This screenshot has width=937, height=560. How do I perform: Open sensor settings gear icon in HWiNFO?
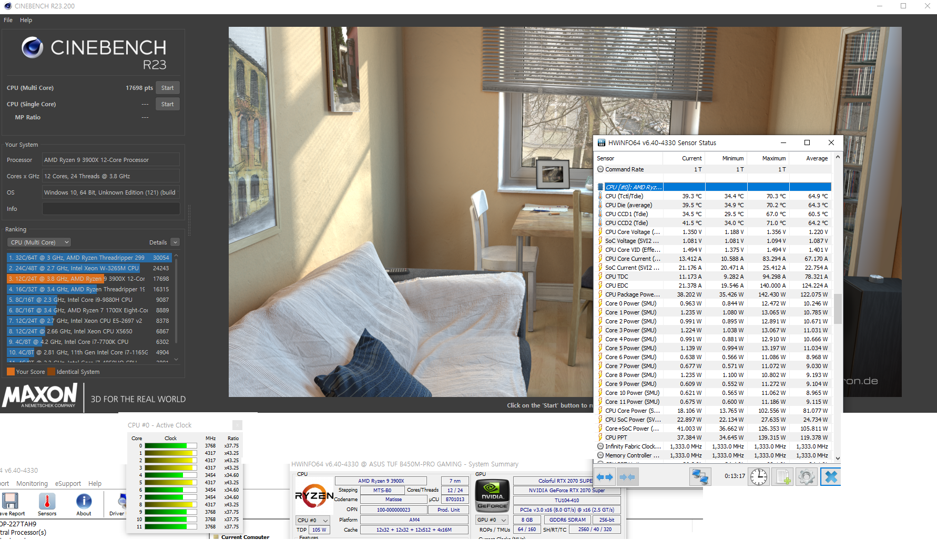(x=806, y=477)
